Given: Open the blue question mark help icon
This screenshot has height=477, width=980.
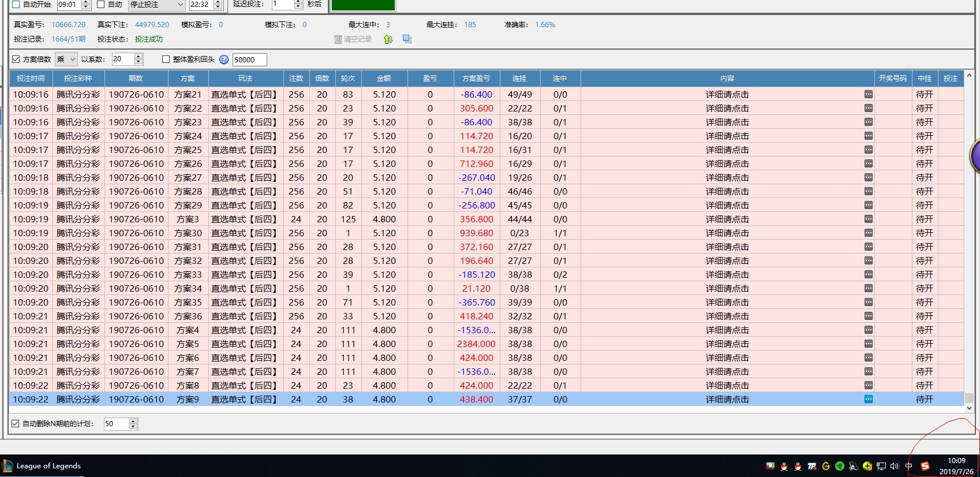Looking at the screenshot, I should (224, 59).
